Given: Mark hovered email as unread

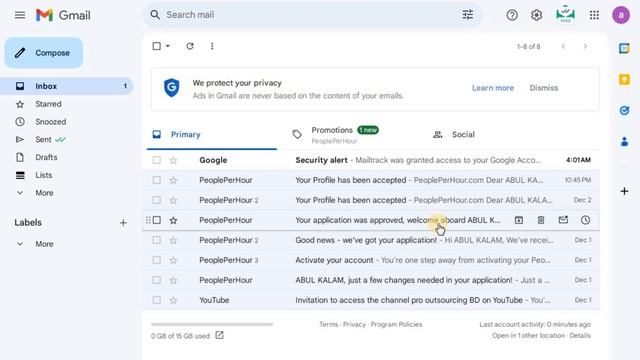Looking at the screenshot, I should [x=563, y=220].
